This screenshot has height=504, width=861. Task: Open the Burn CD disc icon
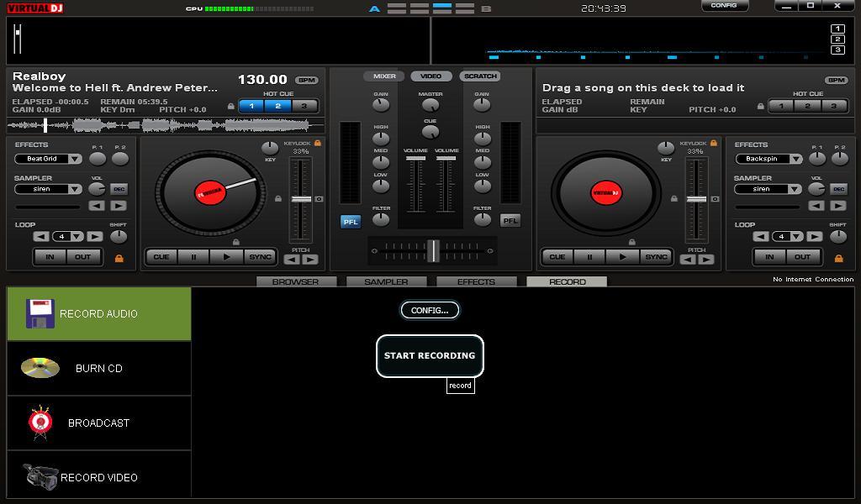(x=40, y=368)
